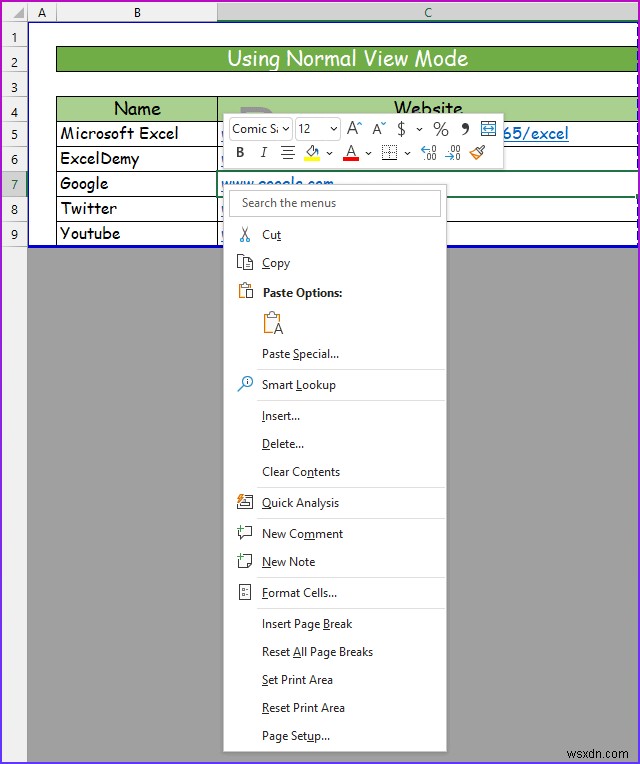This screenshot has width=640, height=764.
Task: Select Reset All Page Breaks
Action: point(335,652)
